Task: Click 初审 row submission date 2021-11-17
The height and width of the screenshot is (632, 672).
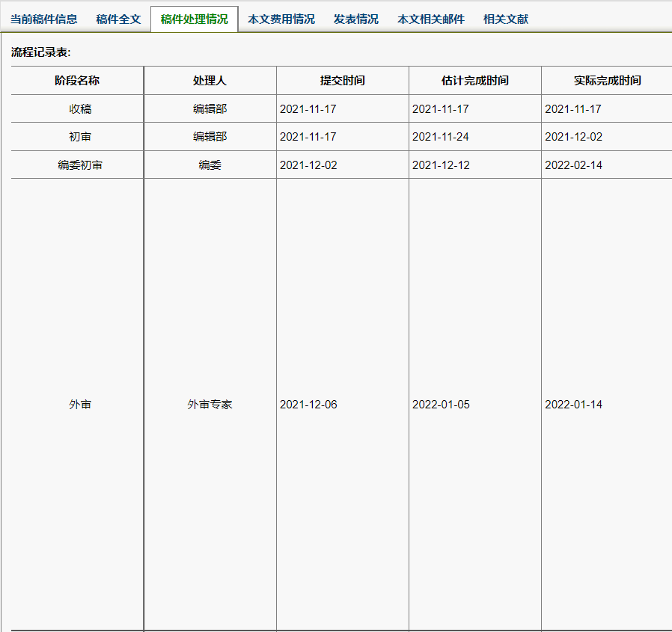Action: point(308,137)
